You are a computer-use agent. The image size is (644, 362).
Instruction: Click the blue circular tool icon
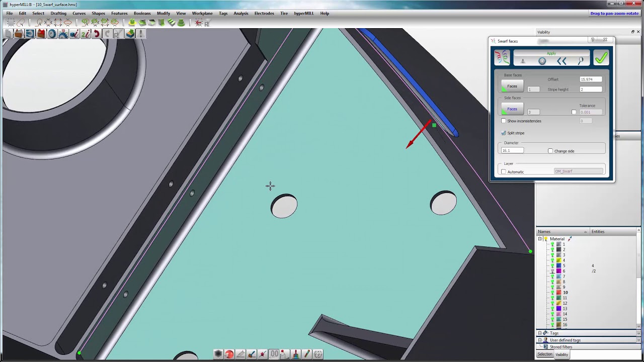30,34
